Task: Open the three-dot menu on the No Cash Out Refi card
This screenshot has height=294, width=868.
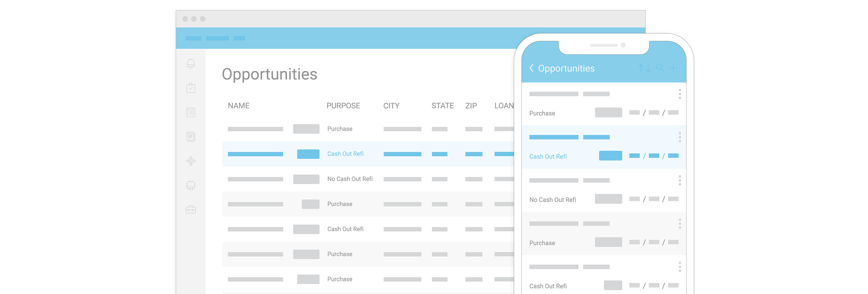Action: 680,180
